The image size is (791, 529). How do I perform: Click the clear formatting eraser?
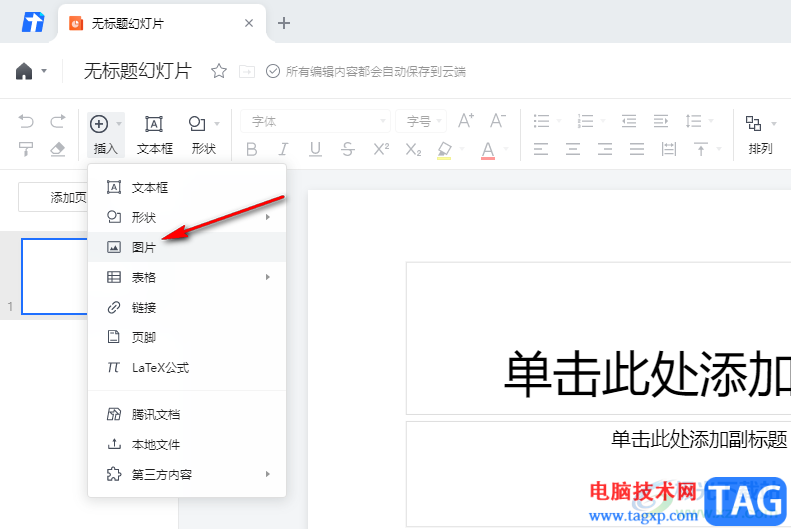[58, 149]
